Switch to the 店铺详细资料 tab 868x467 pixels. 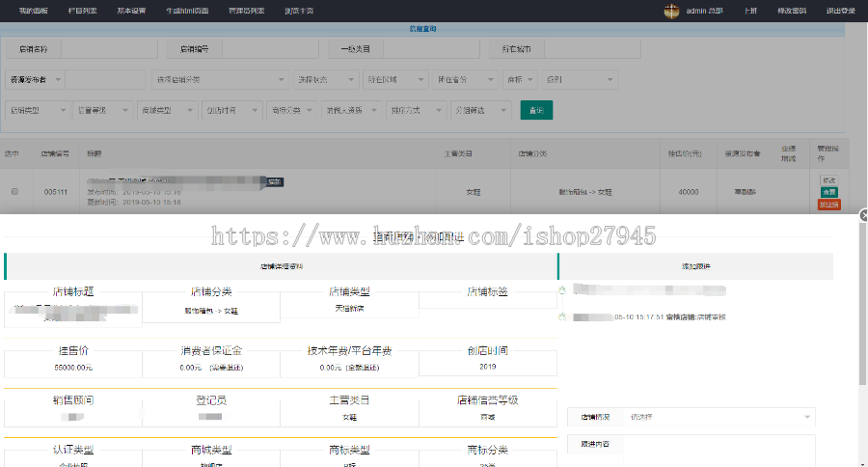[282, 266]
